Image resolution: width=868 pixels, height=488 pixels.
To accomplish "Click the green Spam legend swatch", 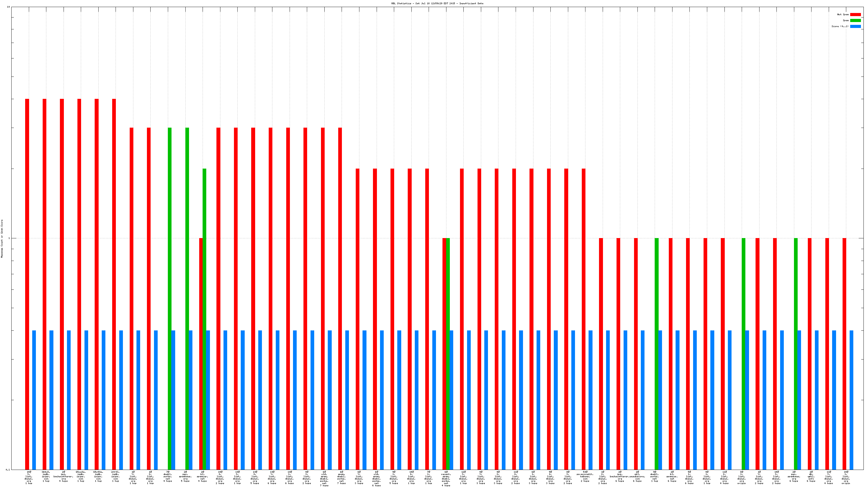I will coord(855,21).
